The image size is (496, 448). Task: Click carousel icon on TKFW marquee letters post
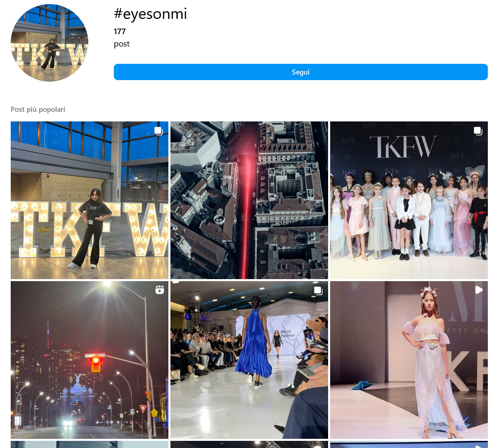point(159,131)
